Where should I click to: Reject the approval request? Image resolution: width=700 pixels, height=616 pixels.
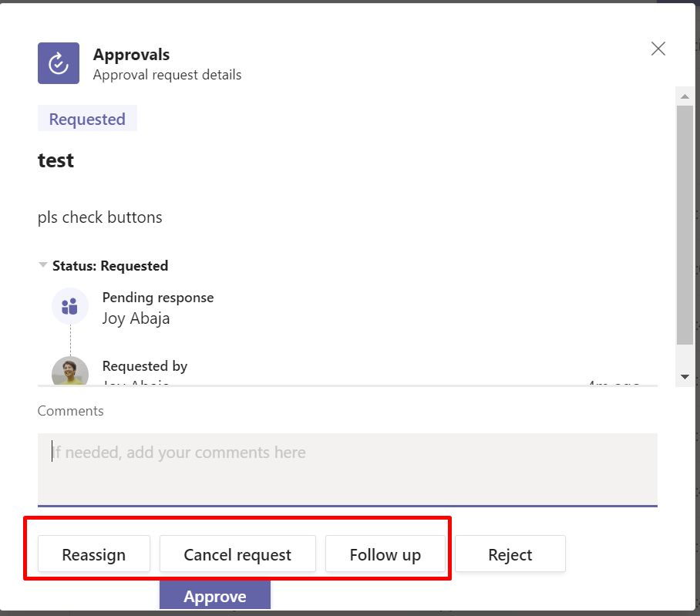click(510, 554)
